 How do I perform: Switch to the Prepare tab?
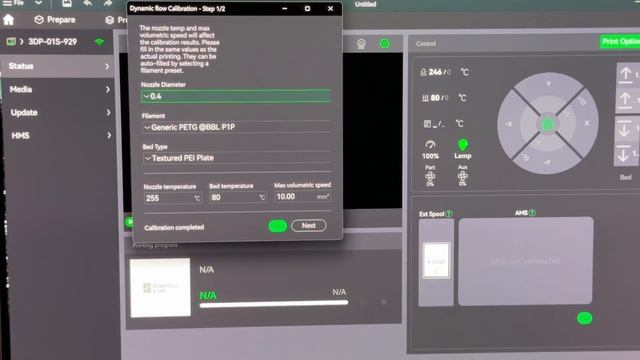click(x=55, y=20)
